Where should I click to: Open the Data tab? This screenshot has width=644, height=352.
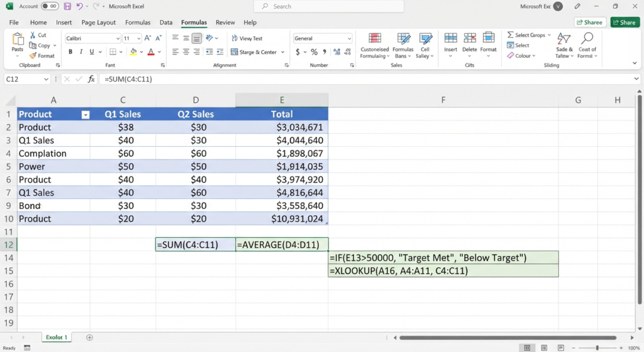[166, 22]
